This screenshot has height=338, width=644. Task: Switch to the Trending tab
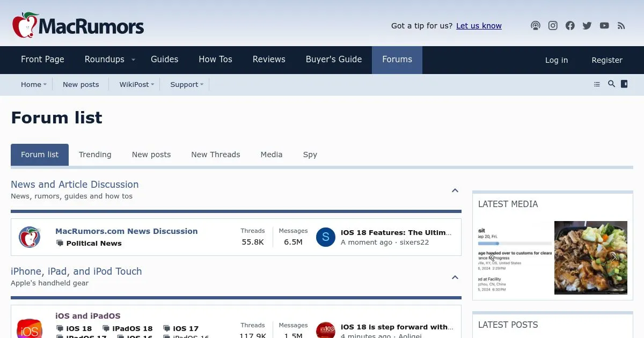[x=95, y=155]
